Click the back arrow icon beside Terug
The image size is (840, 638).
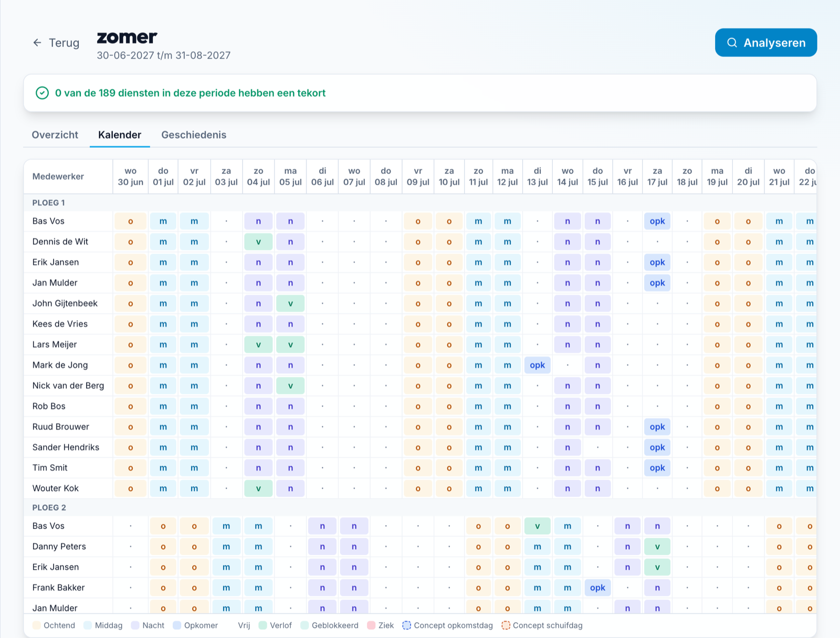pyautogui.click(x=37, y=43)
